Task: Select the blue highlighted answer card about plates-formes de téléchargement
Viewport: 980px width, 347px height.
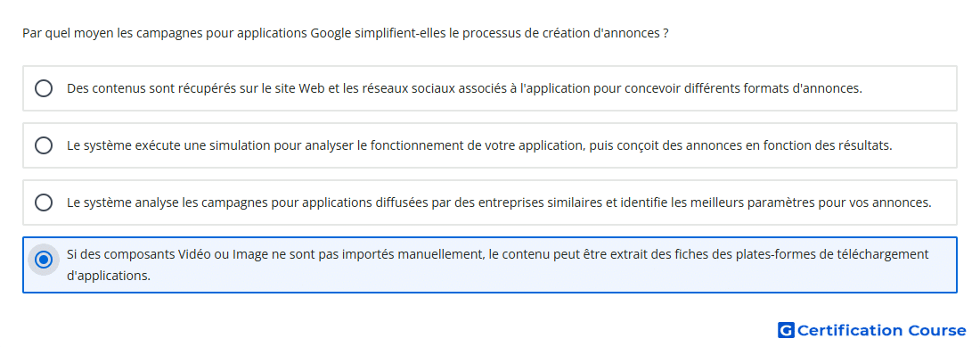Action: tap(490, 264)
